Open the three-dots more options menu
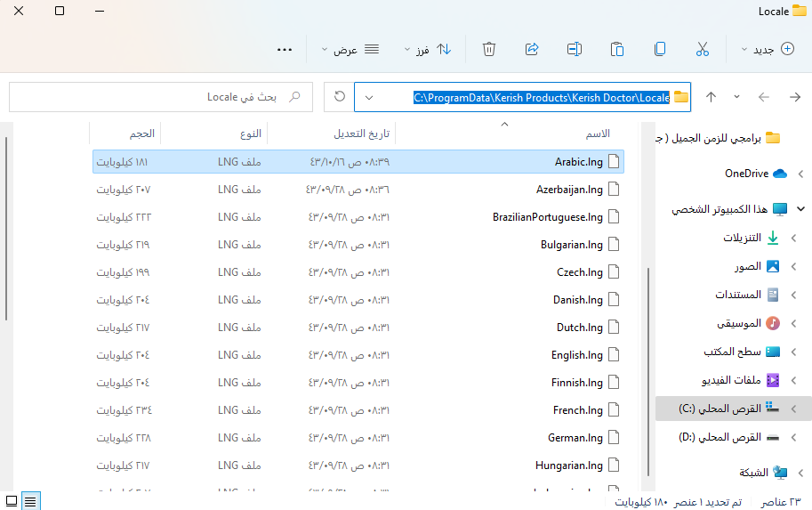Image resolution: width=812 pixels, height=510 pixels. (285, 50)
